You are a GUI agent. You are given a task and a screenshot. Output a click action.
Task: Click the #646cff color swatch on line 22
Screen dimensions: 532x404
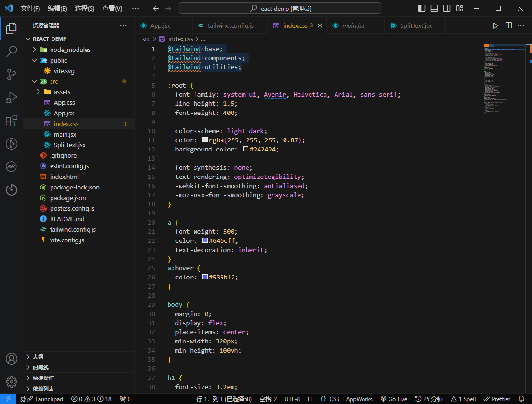pos(204,240)
